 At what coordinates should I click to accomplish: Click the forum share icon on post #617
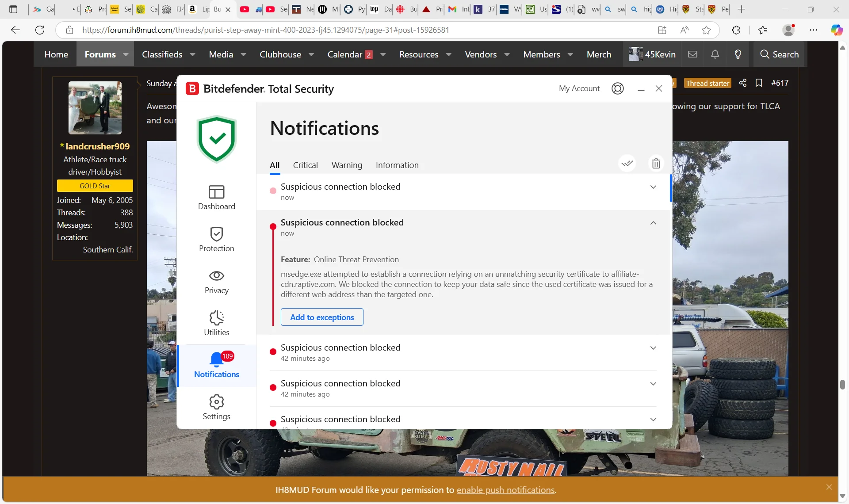pyautogui.click(x=743, y=83)
